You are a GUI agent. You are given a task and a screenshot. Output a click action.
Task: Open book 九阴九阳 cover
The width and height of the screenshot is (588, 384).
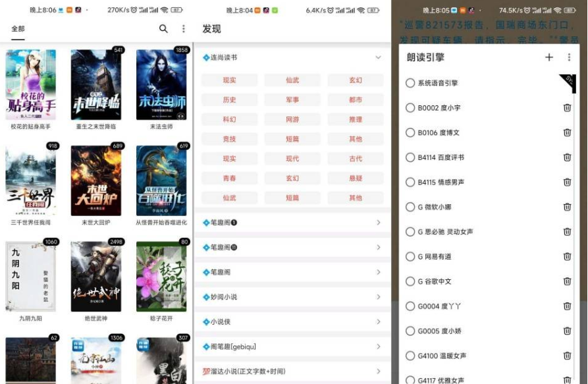(31, 277)
